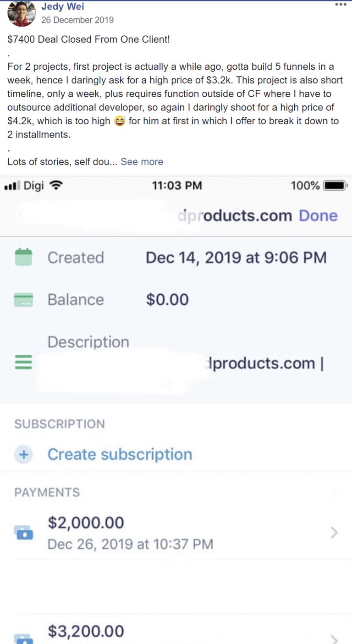Click Jedy Wei's profile picture
The height and width of the screenshot is (644, 352).
pyautogui.click(x=22, y=12)
